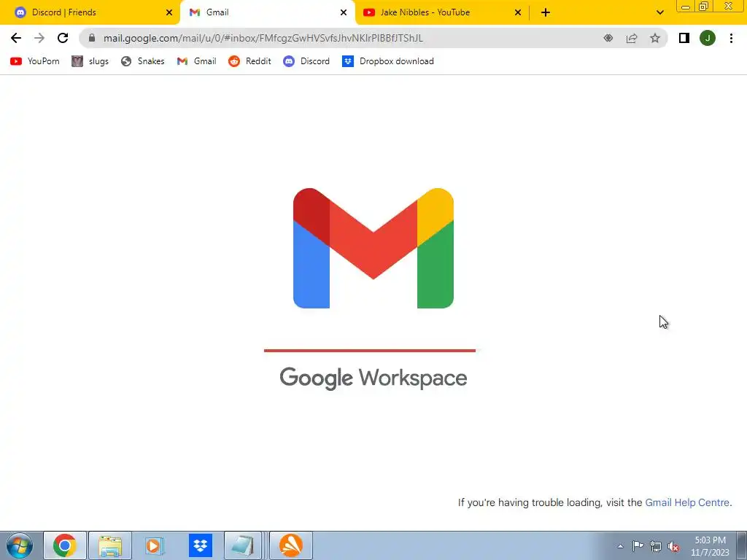Click the muted volume tray icon
The height and width of the screenshot is (560, 747).
point(673,547)
